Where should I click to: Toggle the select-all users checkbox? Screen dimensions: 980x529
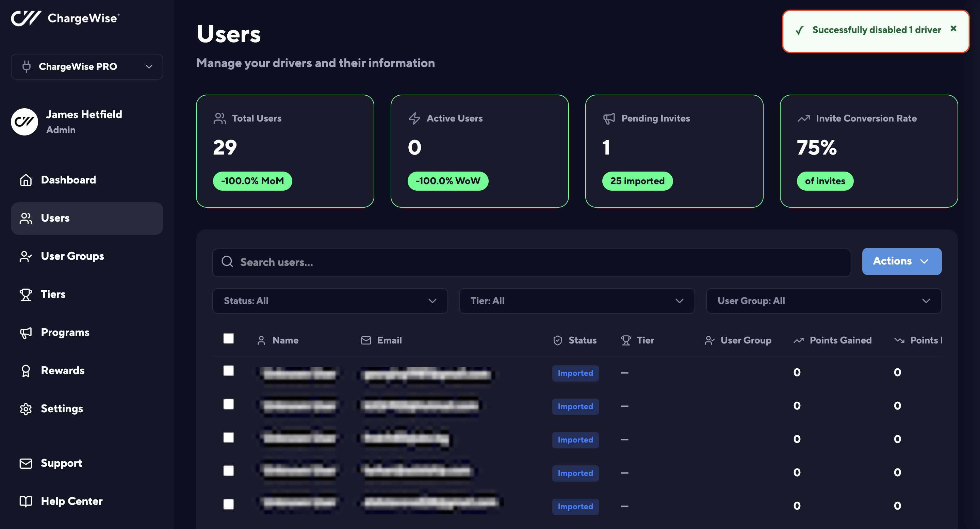(229, 338)
